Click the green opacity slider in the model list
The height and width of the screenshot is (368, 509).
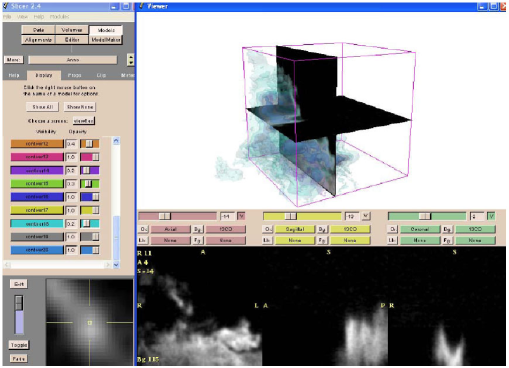tap(90, 184)
